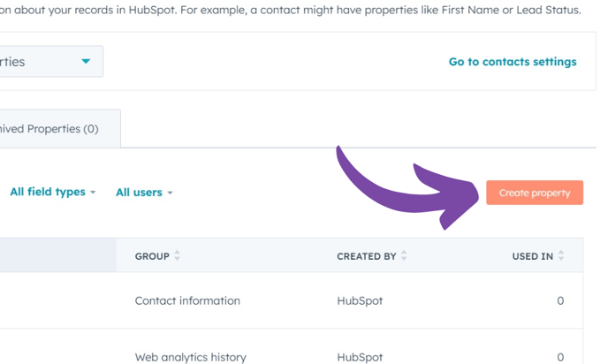Open the All field types filter dropdown
The width and height of the screenshot is (608, 364).
pyautogui.click(x=52, y=192)
